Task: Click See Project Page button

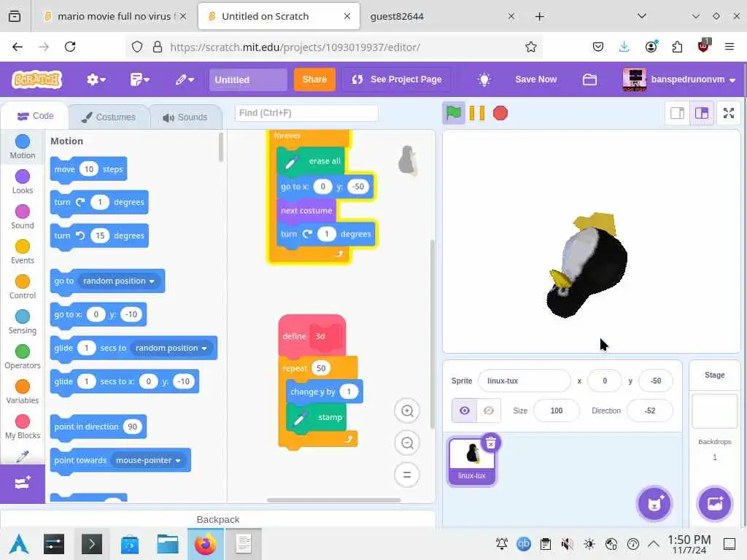Action: pyautogui.click(x=396, y=79)
